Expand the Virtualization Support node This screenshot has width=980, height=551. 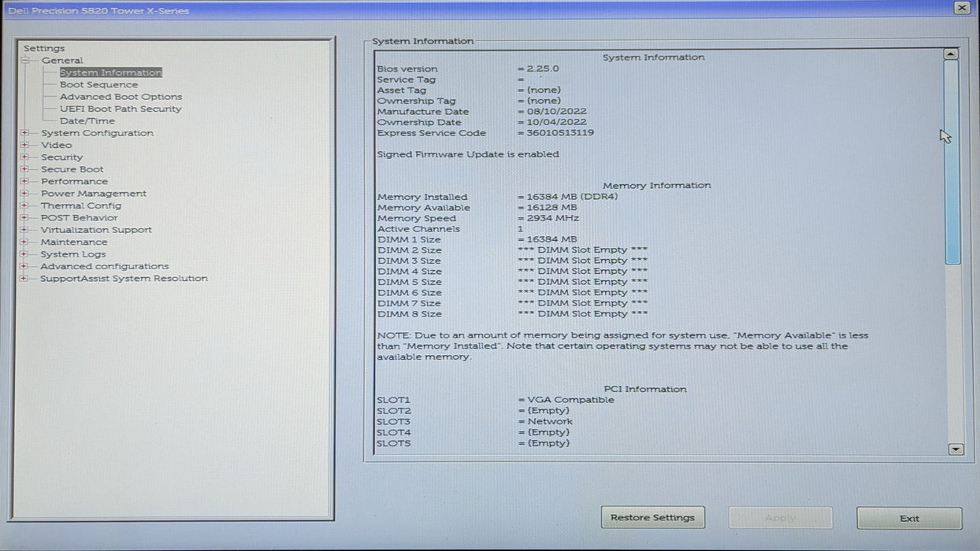coord(24,230)
